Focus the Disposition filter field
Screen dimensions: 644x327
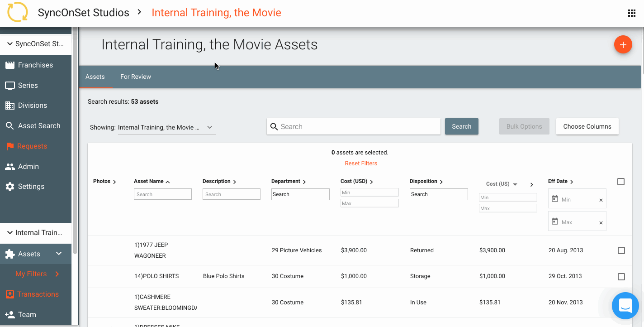click(439, 194)
